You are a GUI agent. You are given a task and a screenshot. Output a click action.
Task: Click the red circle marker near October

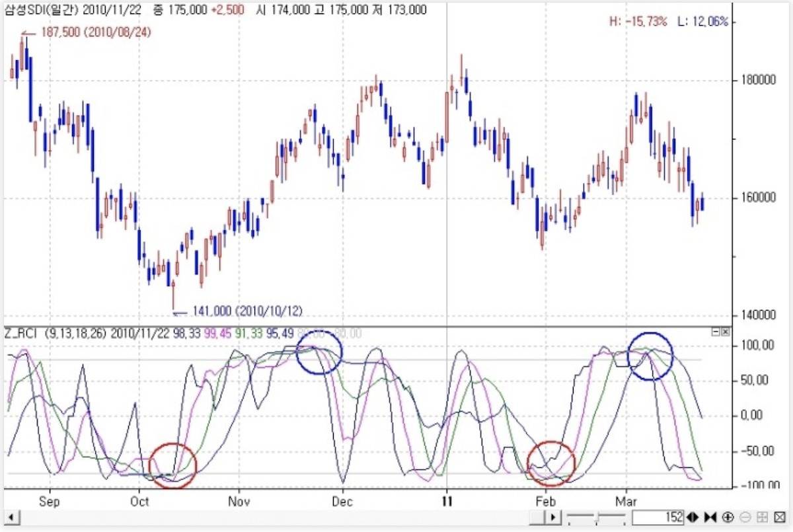coord(172,465)
